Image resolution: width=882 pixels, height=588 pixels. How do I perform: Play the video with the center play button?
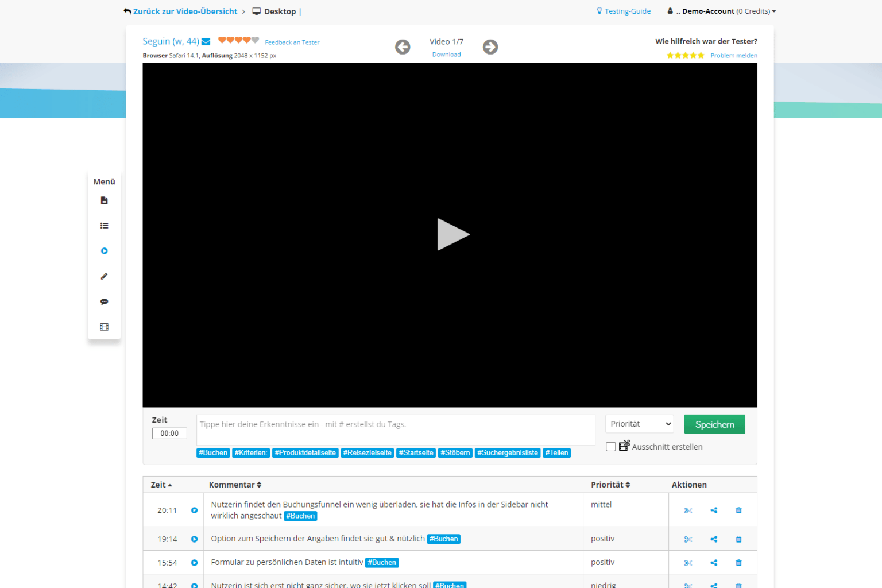pyautogui.click(x=452, y=234)
